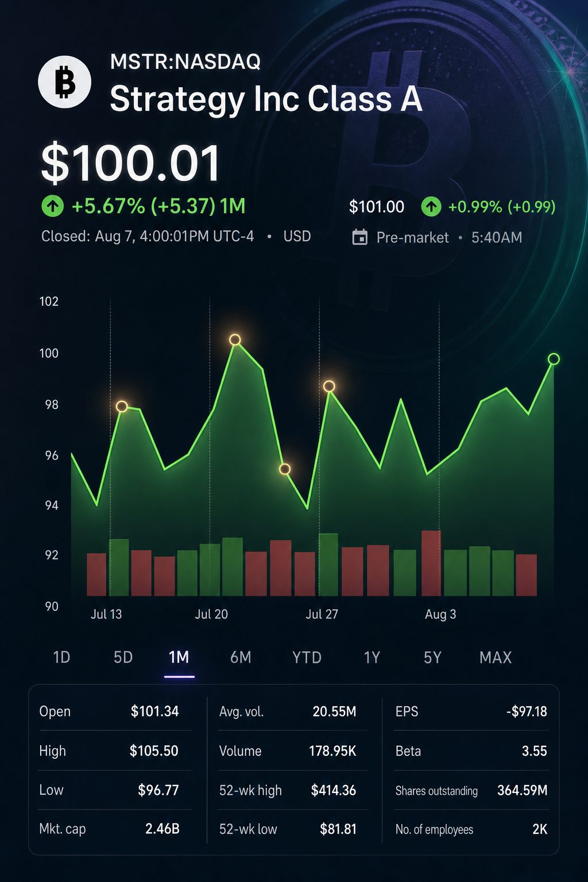Click the chart marker near 98 after Jul 13

pos(122,407)
